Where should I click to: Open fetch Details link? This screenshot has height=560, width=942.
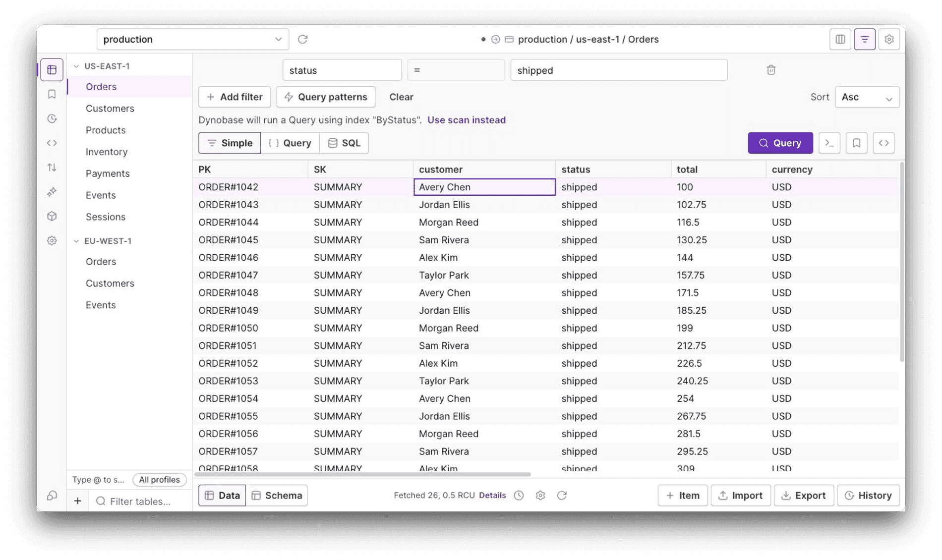coord(492,495)
